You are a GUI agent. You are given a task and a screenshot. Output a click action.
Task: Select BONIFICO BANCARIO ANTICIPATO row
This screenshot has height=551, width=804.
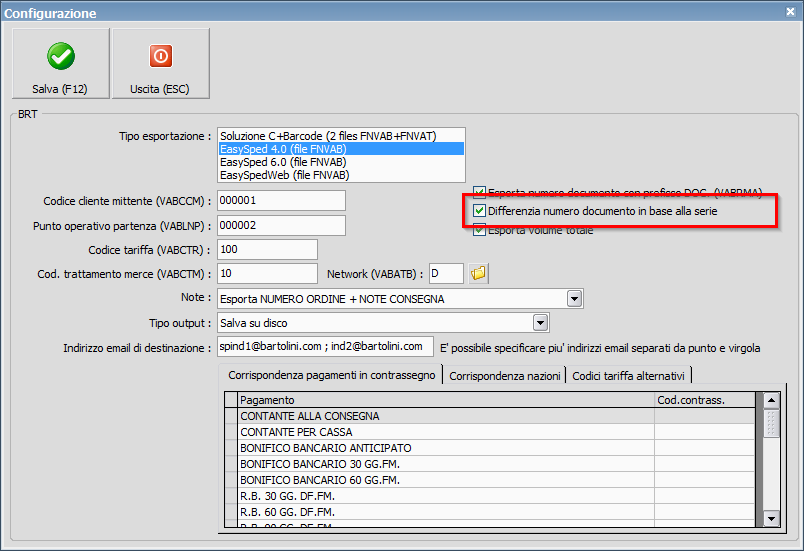point(490,447)
